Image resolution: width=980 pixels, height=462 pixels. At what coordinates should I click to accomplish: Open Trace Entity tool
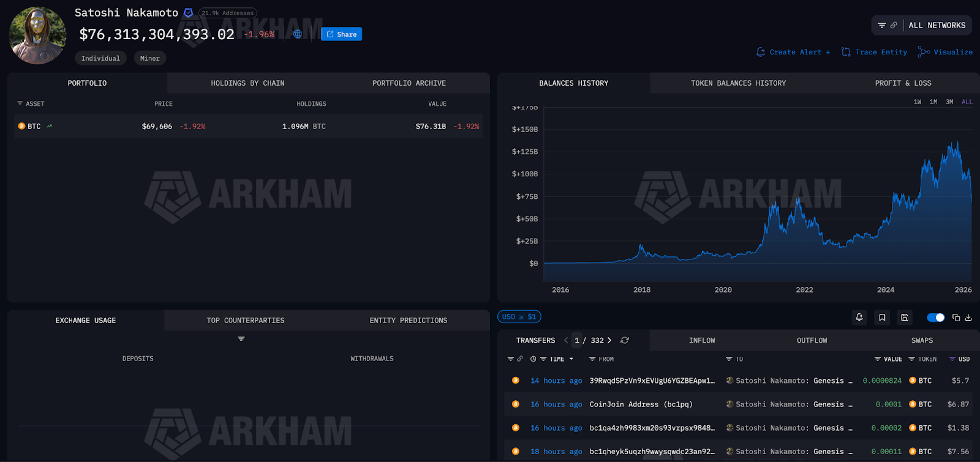pyautogui.click(x=874, y=52)
